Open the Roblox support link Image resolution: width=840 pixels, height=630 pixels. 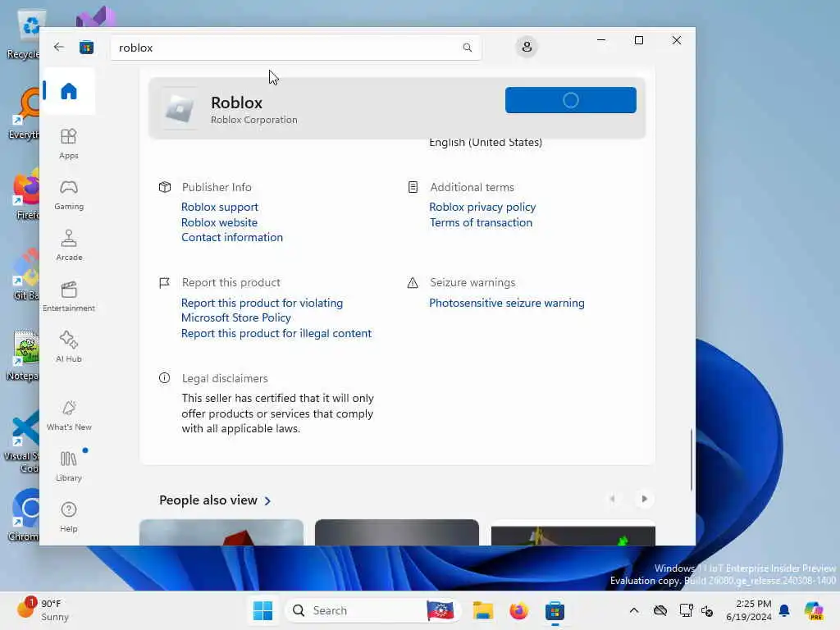219,207
